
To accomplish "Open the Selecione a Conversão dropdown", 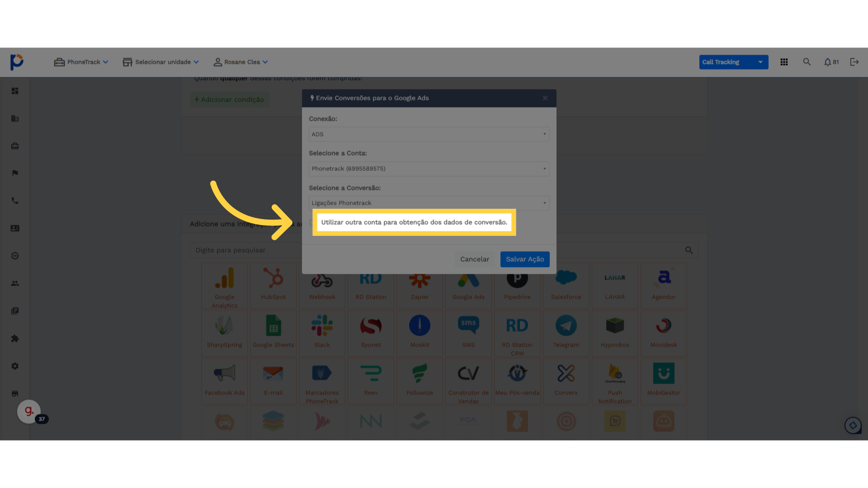I will click(x=429, y=203).
